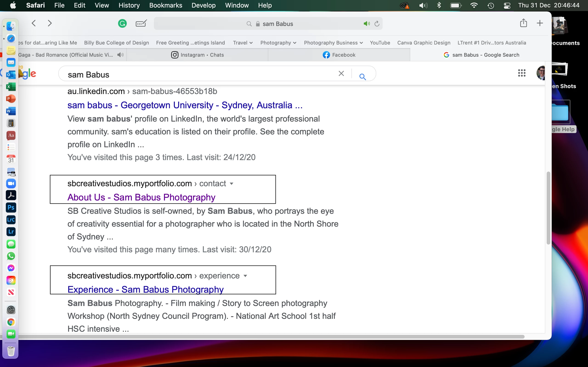
Task: Open Photoshop from the dock
Action: 11,208
